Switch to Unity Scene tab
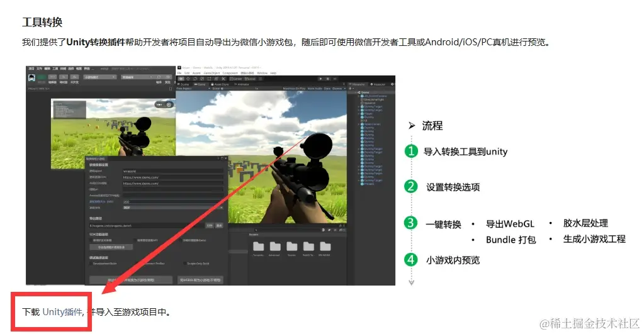 pyautogui.click(x=183, y=84)
